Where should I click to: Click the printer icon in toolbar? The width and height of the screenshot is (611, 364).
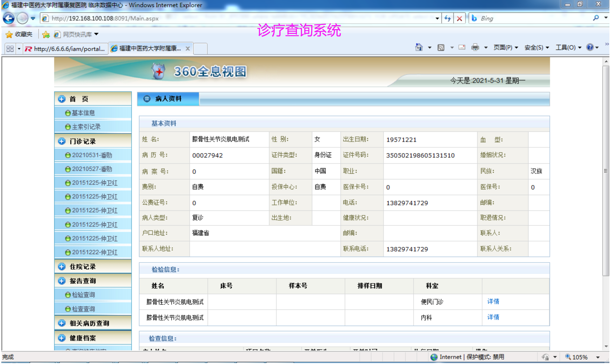click(x=475, y=48)
